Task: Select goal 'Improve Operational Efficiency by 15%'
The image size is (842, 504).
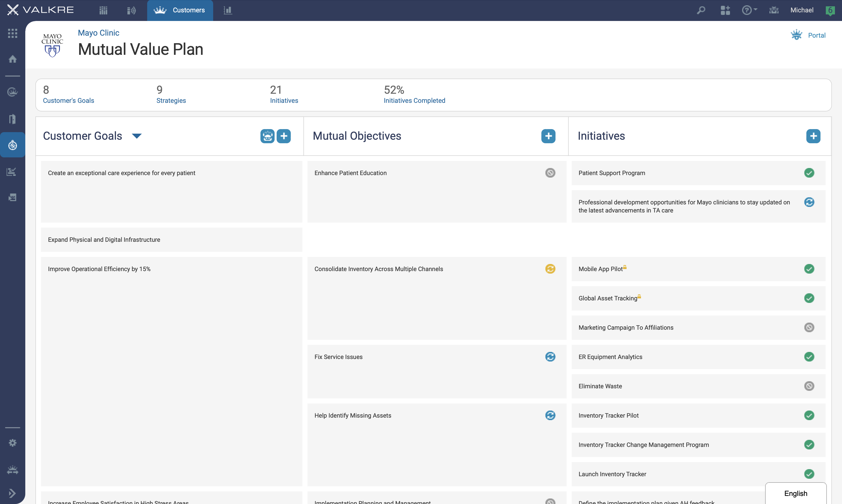Action: click(x=171, y=372)
